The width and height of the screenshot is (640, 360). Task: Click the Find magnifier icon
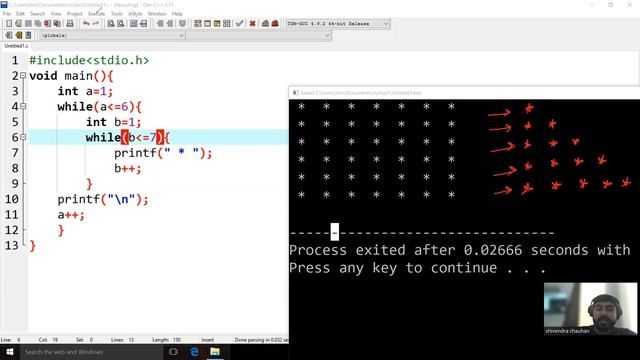[111, 24]
